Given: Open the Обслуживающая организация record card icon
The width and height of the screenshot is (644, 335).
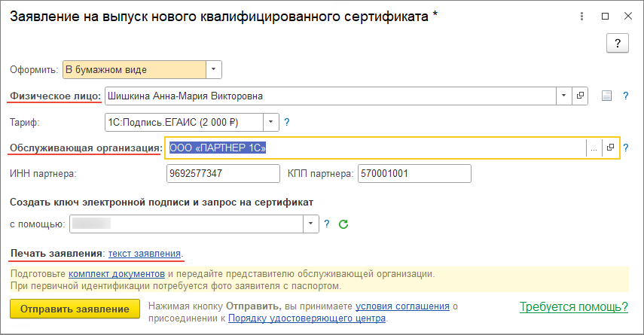Looking at the screenshot, I should click(x=610, y=148).
